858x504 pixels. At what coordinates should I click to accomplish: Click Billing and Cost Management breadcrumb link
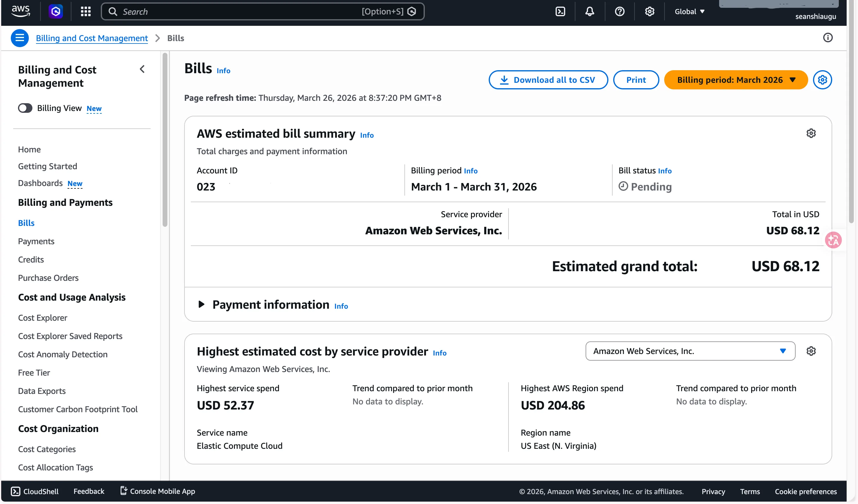92,38
